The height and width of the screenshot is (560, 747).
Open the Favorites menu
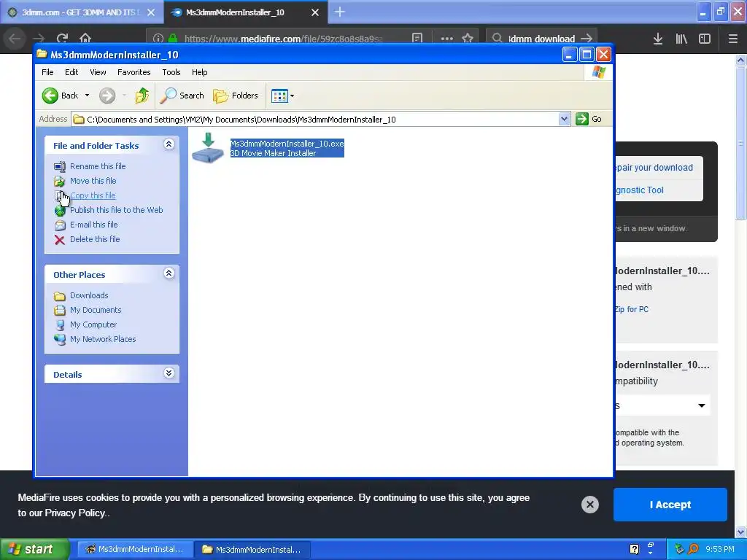(134, 72)
